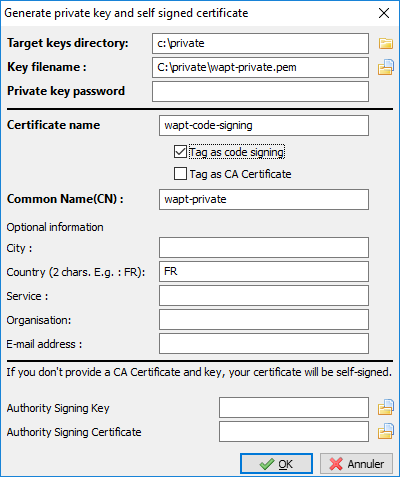400x477 pixels.
Task: Focus the Target keys directory field
Action: (x=260, y=43)
